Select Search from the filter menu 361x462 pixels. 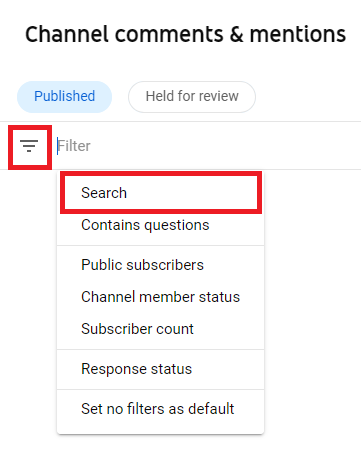pos(161,193)
